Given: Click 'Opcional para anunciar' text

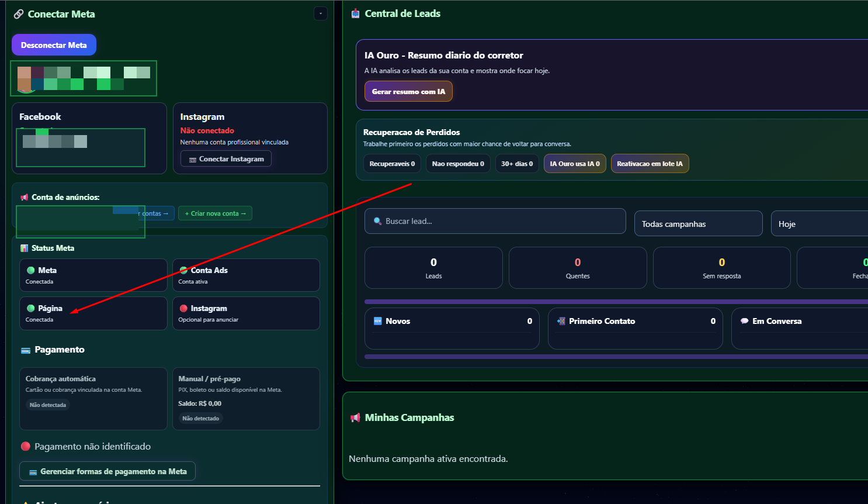Looking at the screenshot, I should point(208,320).
